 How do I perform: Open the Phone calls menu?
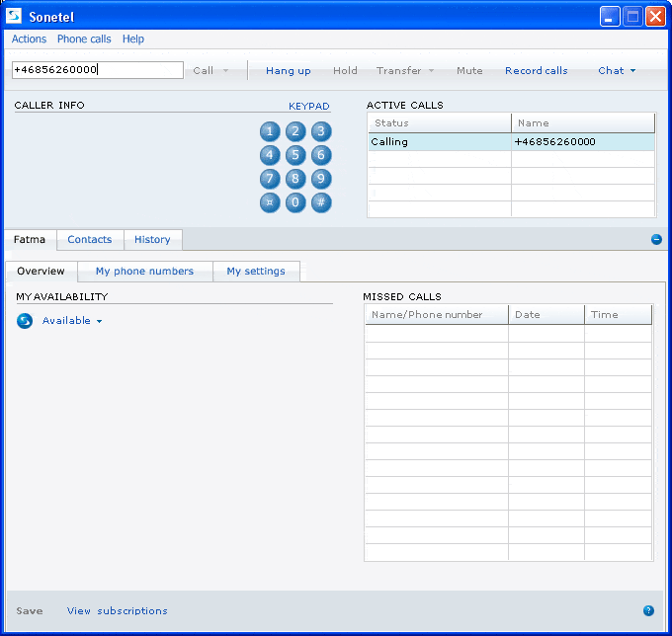click(x=84, y=39)
